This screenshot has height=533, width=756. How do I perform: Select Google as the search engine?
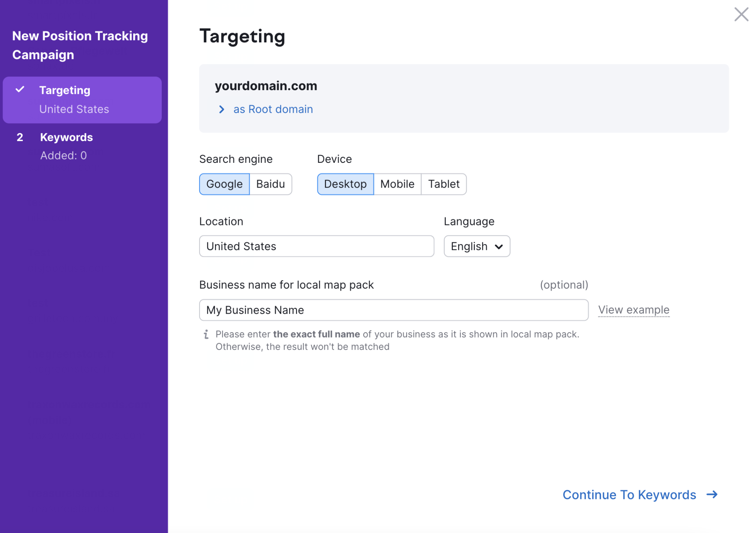[x=224, y=184]
